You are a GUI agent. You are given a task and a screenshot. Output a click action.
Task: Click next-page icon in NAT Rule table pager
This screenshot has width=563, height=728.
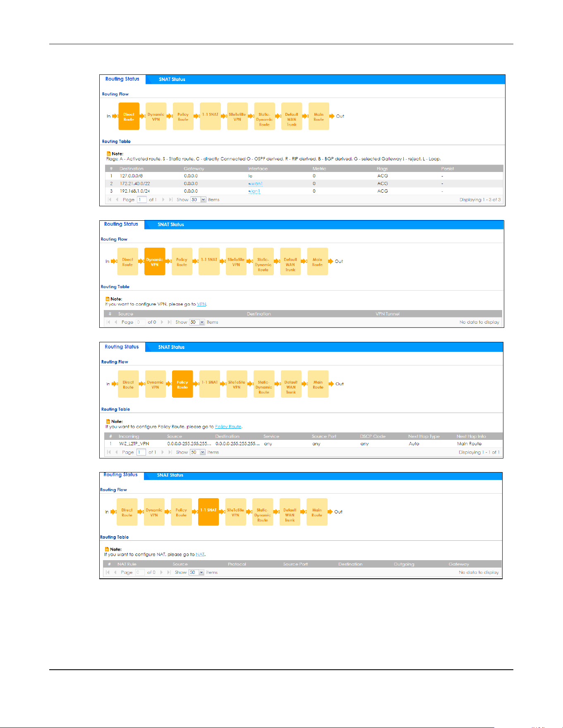click(x=161, y=573)
